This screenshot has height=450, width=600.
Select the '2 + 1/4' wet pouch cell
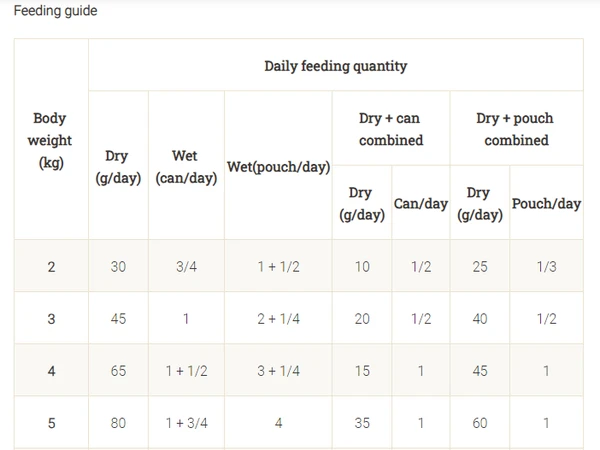[x=278, y=318]
